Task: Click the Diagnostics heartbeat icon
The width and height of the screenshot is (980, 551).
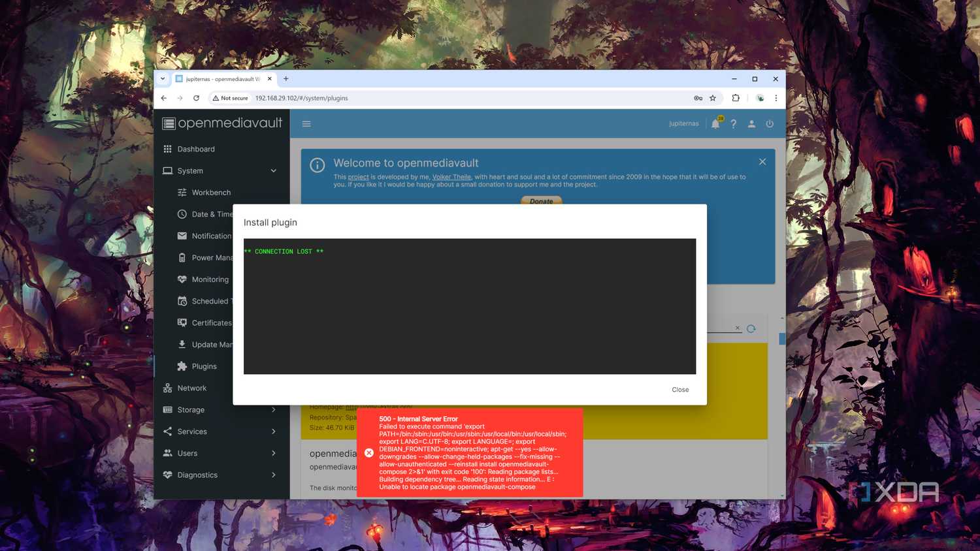Action: pyautogui.click(x=168, y=475)
